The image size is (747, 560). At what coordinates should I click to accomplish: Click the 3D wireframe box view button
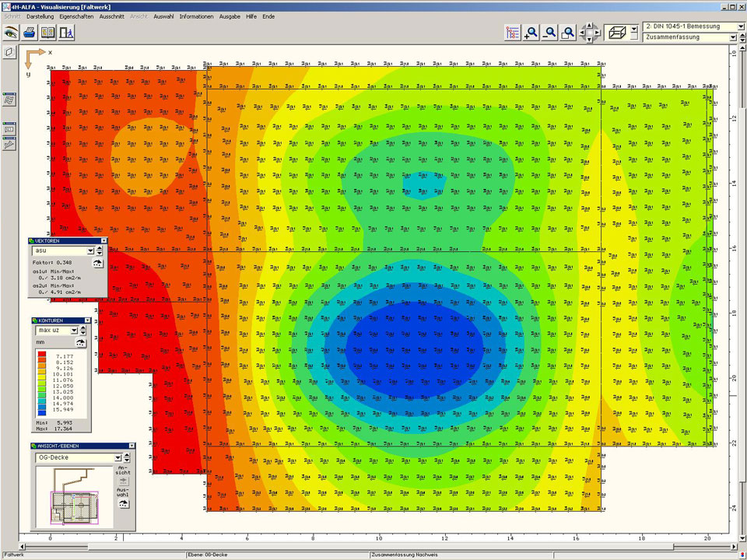[618, 33]
